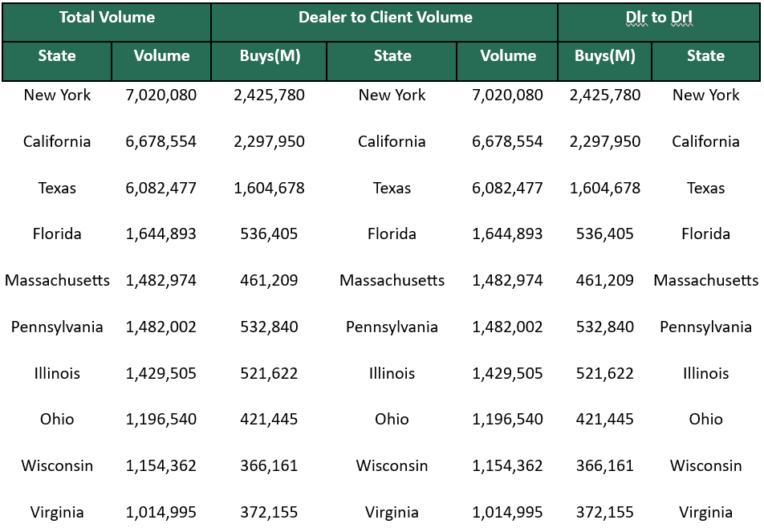Select Virginia in the middle State column
Screen dimensions: 764x532
point(392,513)
